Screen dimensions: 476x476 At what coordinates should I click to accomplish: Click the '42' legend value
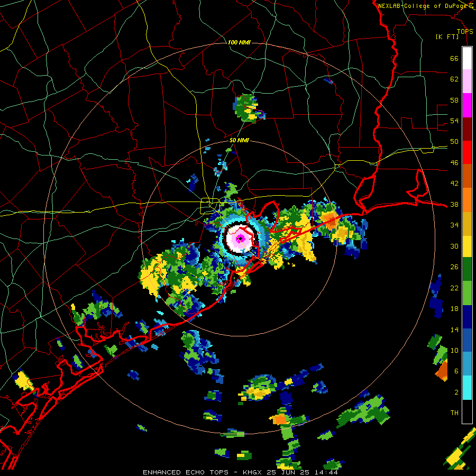tap(454, 184)
